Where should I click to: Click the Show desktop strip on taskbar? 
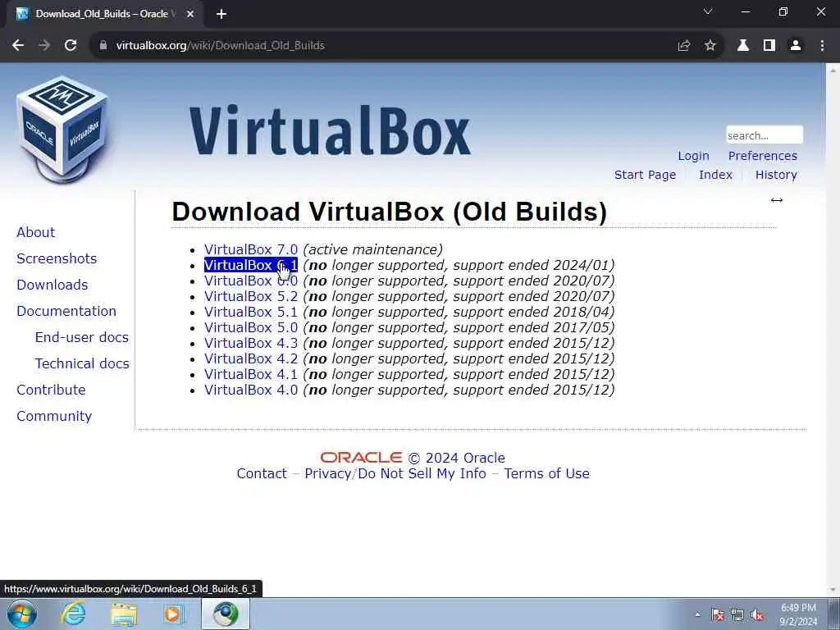[x=834, y=614]
